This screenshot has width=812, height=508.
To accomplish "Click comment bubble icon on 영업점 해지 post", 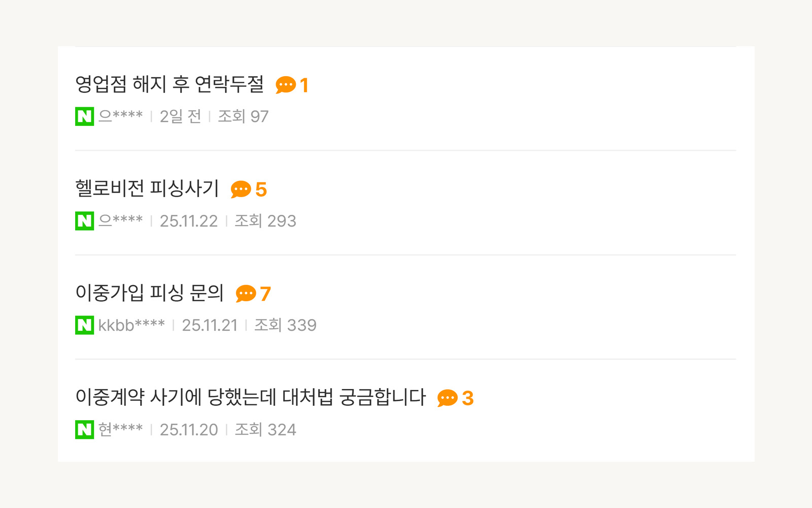I will [x=286, y=85].
